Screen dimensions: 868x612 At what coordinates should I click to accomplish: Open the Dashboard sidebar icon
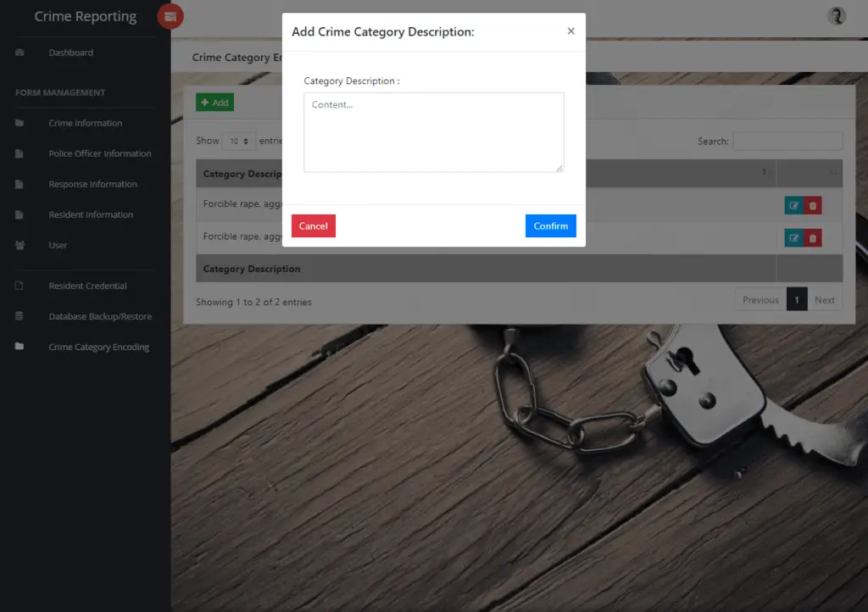click(x=19, y=52)
